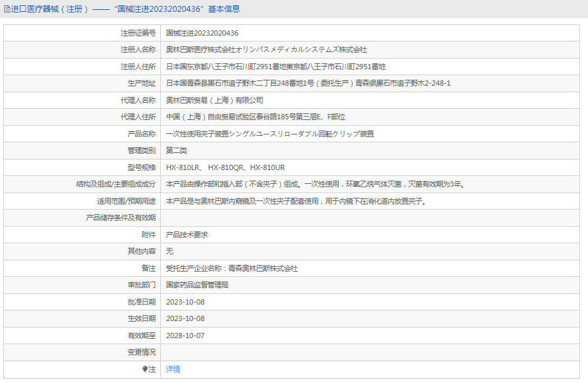
Task: Click the composition text starting 本产品由操作部和插入部
Action: (x=316, y=184)
